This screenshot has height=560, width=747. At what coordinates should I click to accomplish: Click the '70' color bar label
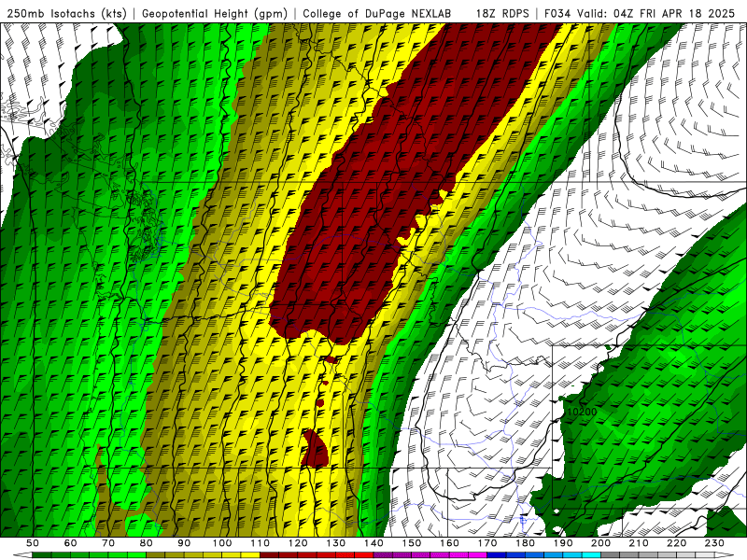(108, 543)
